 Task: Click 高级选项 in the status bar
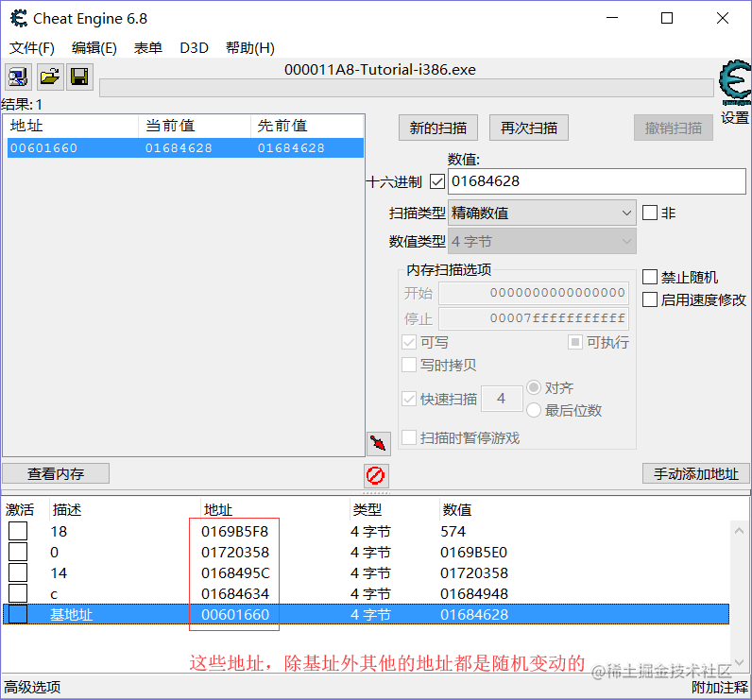pyautogui.click(x=32, y=687)
